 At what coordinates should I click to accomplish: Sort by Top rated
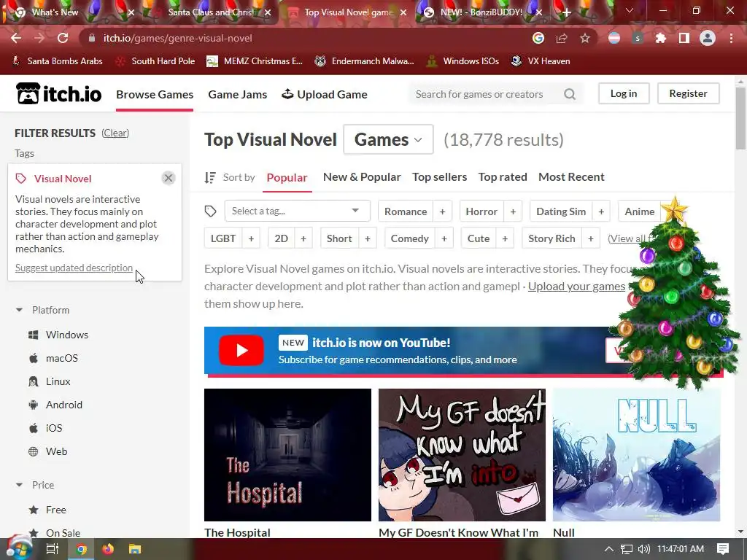pos(503,177)
